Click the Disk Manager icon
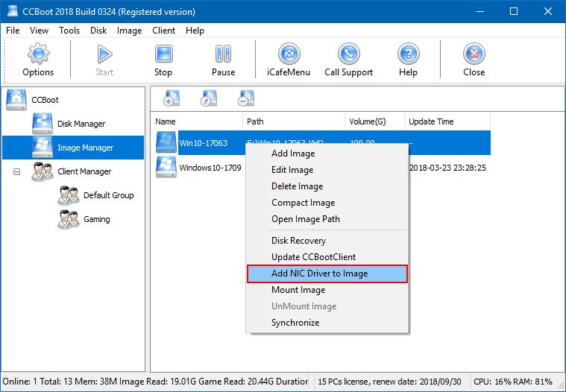The width and height of the screenshot is (566, 392). tap(43, 123)
